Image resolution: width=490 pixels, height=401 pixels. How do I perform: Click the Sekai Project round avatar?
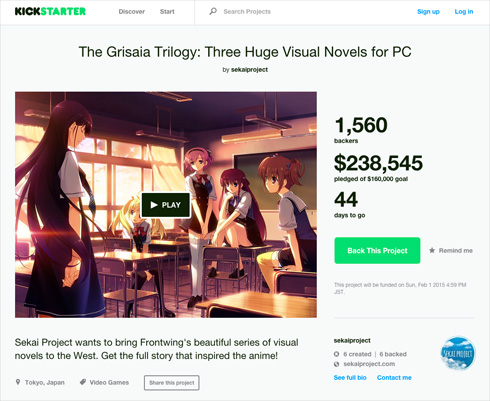[x=458, y=353]
